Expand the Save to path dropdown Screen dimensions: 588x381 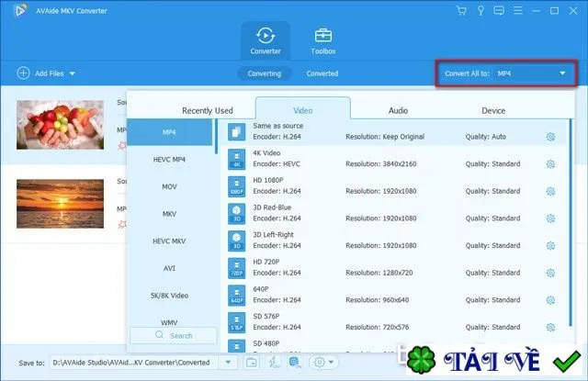click(x=228, y=363)
